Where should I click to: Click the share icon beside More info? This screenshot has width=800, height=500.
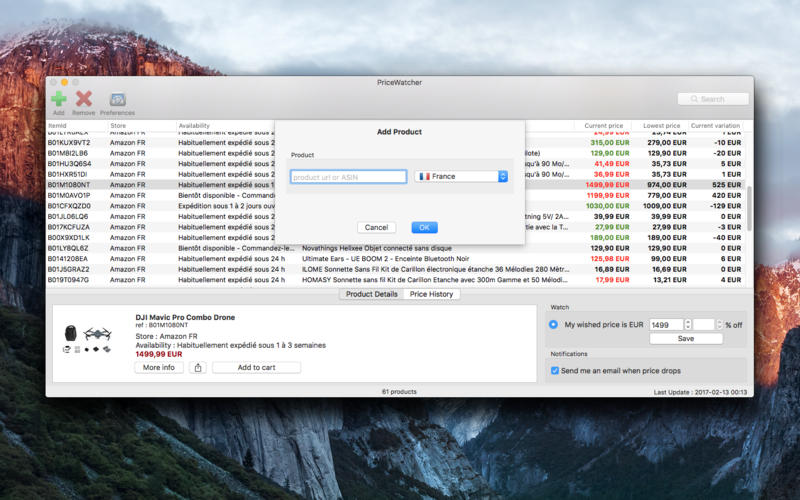(198, 367)
